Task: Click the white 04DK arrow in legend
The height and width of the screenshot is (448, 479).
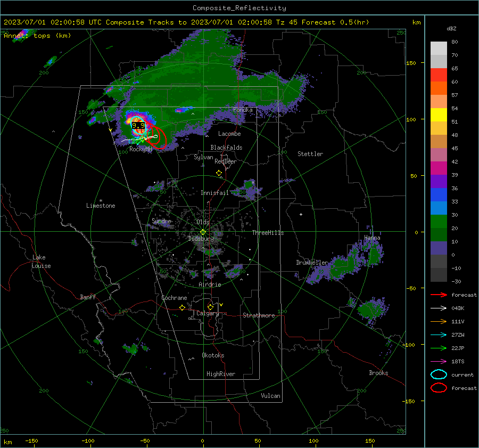Action: point(439,308)
